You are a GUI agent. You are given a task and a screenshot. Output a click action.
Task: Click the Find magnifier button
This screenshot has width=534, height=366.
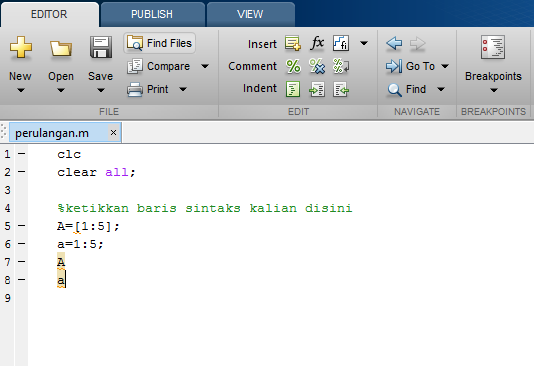pos(407,90)
